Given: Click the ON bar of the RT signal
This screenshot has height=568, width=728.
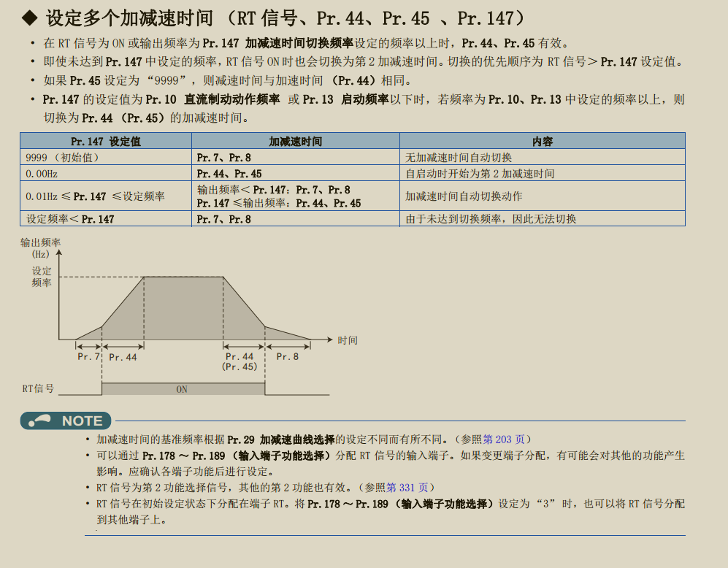Looking at the screenshot, I should click(183, 389).
